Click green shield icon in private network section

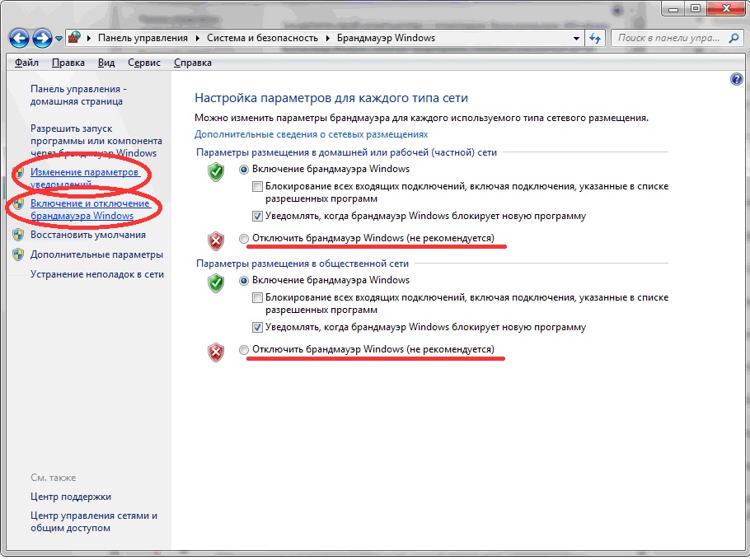coord(215,172)
